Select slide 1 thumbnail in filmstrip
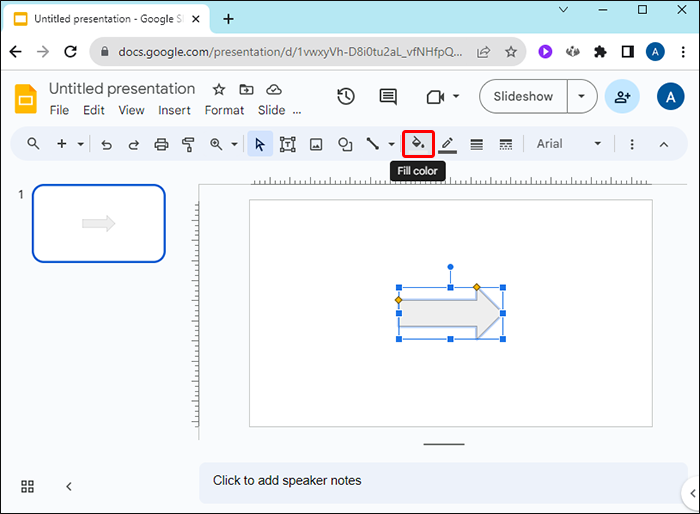700x514 pixels. (x=99, y=223)
